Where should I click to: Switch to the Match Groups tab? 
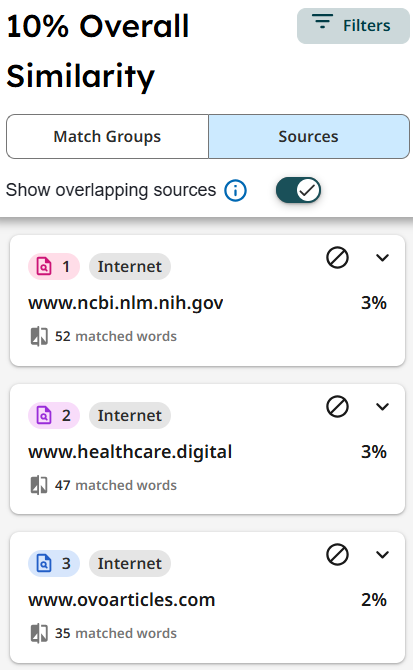(x=107, y=137)
